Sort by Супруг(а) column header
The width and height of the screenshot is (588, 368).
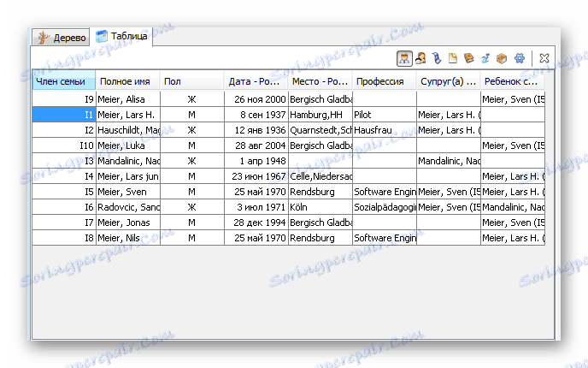click(x=449, y=81)
